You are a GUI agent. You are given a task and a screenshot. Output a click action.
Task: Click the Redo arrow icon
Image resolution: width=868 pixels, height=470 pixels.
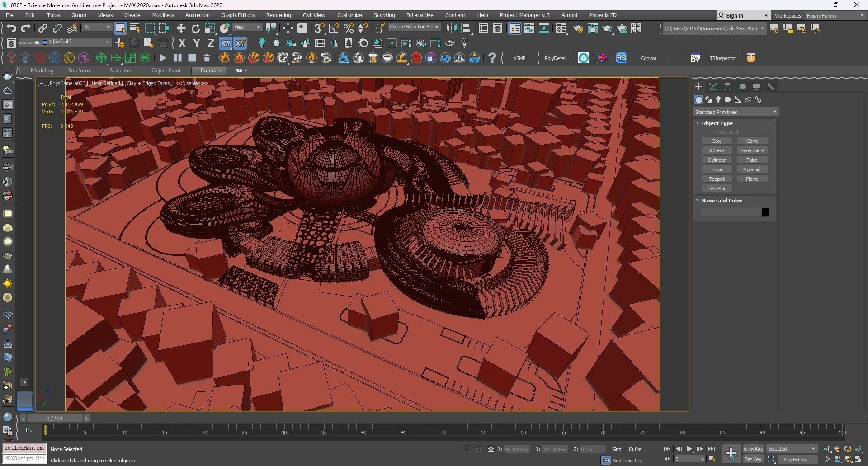coord(26,28)
